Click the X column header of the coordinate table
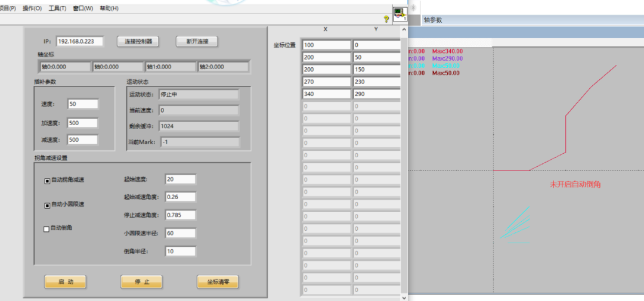The height and width of the screenshot is (301, 644). [x=326, y=30]
